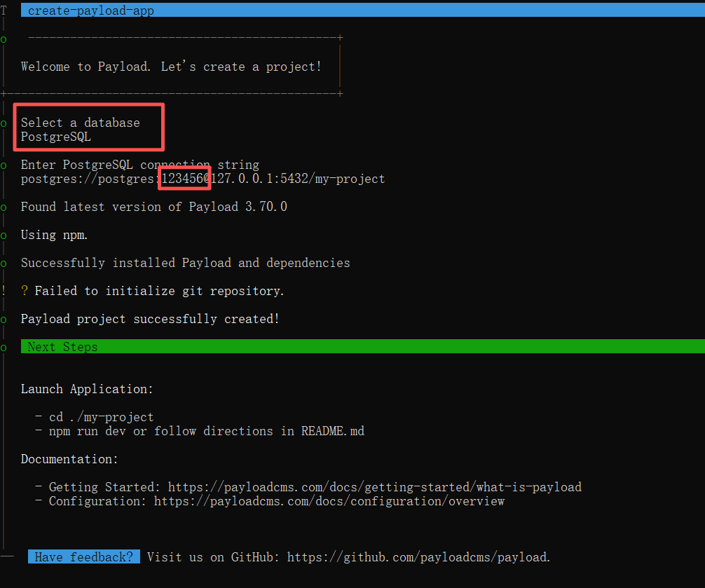Click the green circle beside Enter PostgreSQL connection
The image size is (705, 588).
(4, 165)
